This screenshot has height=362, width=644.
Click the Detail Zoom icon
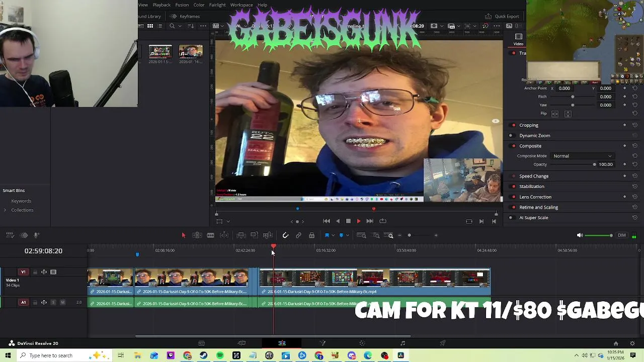click(376, 235)
